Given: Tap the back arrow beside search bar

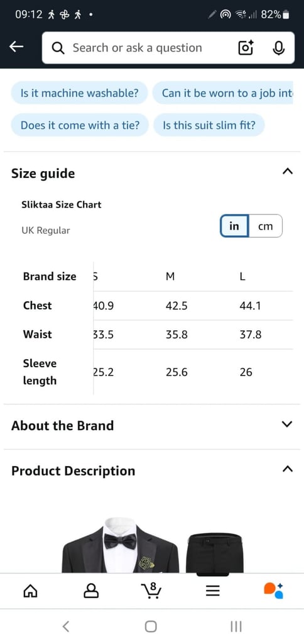Looking at the screenshot, I should click(16, 47).
